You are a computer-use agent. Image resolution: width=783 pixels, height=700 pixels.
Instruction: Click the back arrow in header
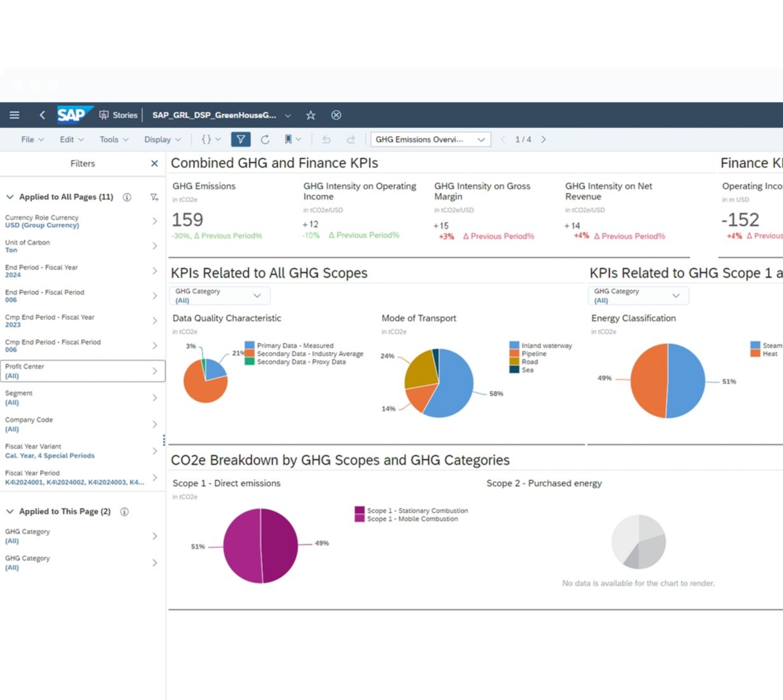click(x=42, y=115)
